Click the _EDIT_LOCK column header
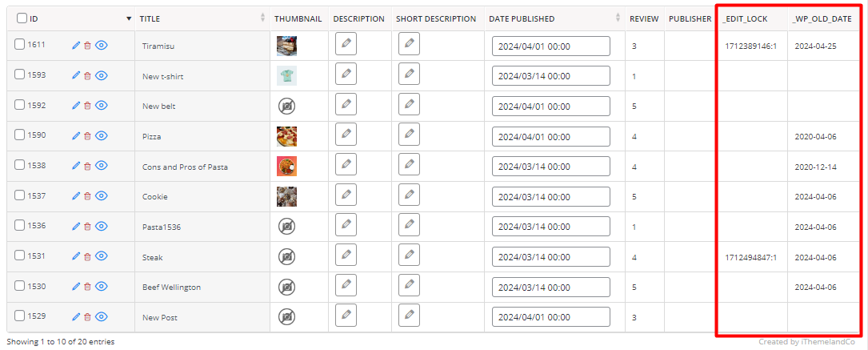Screen dimensions: 868x350 click(x=745, y=19)
